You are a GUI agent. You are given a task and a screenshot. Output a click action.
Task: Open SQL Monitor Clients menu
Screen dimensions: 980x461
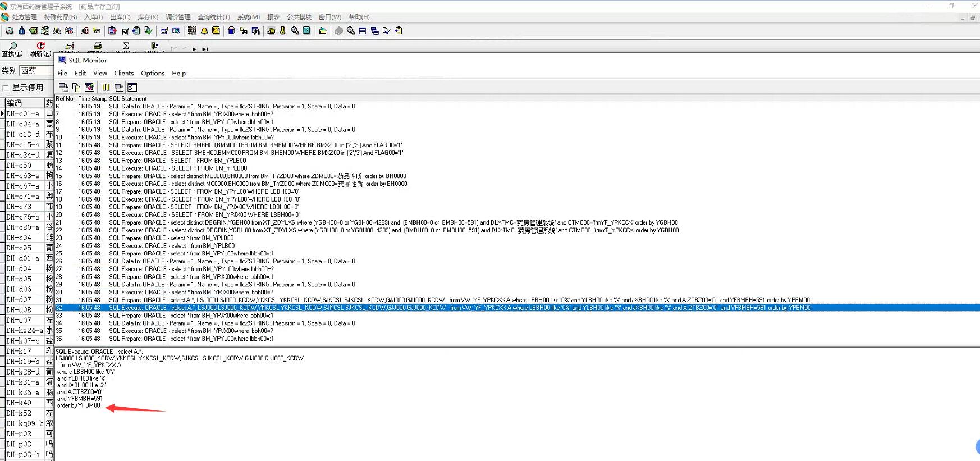(124, 73)
